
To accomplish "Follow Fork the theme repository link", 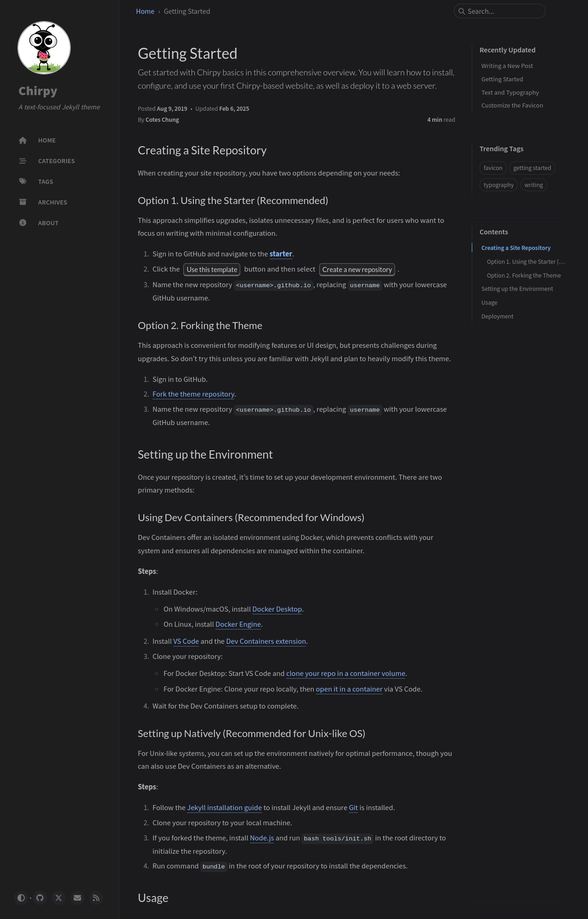I will pyautogui.click(x=193, y=394).
